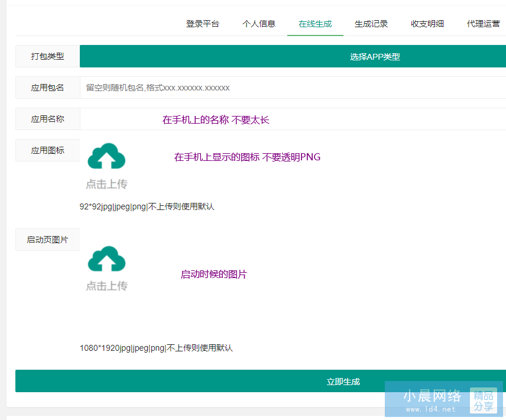Image resolution: width=506 pixels, height=420 pixels.
Task: Click the 1080*1920jpg|jpeg|png hint text
Action: [x=156, y=348]
